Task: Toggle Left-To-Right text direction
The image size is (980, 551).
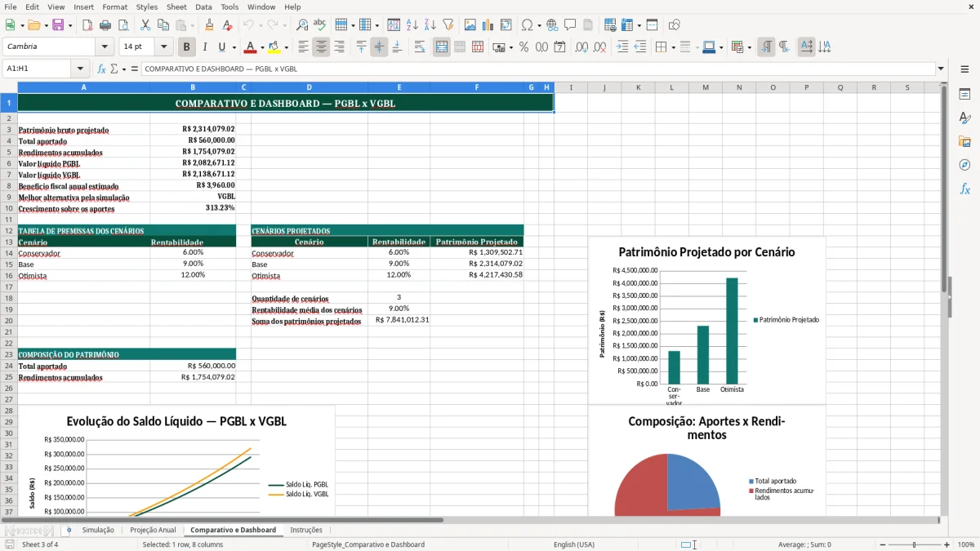Action: click(x=766, y=47)
